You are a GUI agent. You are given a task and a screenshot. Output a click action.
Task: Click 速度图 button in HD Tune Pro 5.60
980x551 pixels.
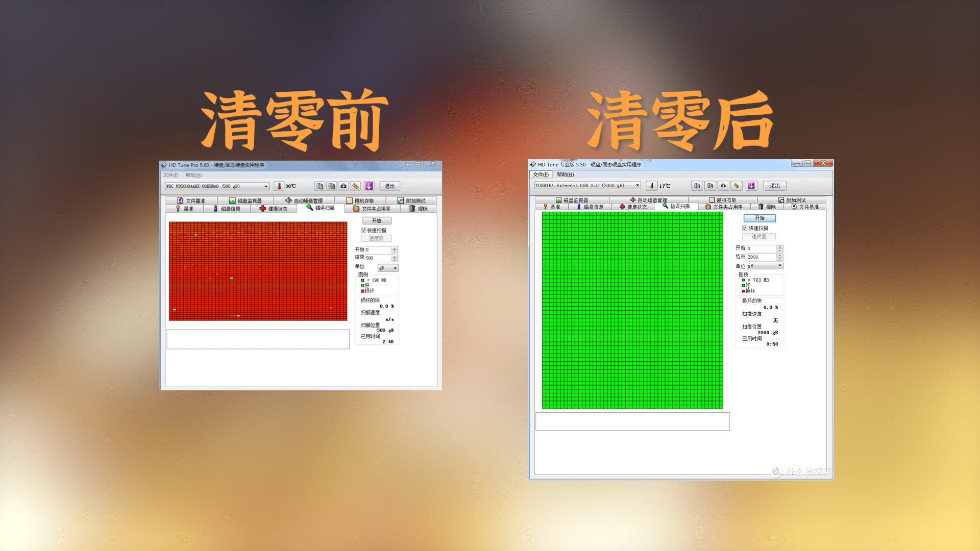pos(377,238)
